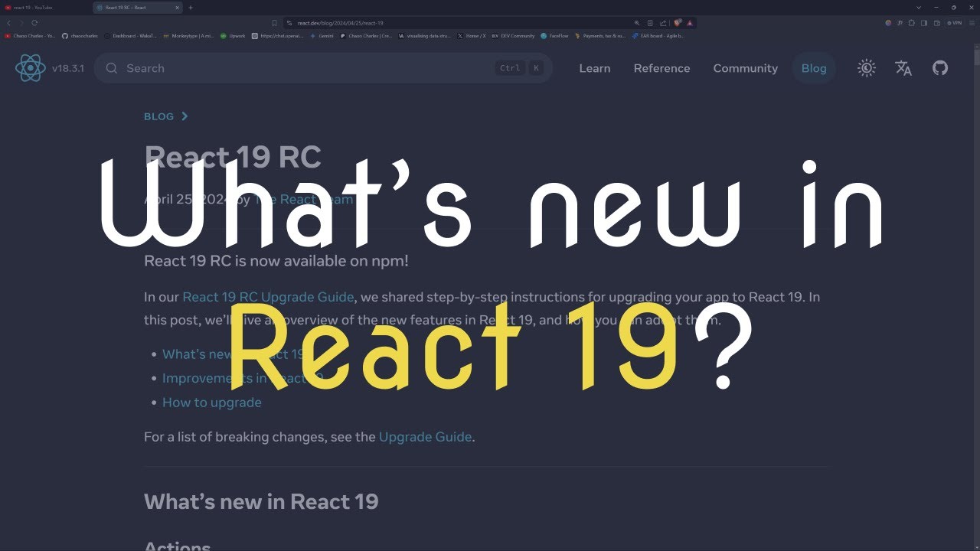Open the Learn nav item
The width and height of the screenshot is (980, 551).
pyautogui.click(x=595, y=68)
